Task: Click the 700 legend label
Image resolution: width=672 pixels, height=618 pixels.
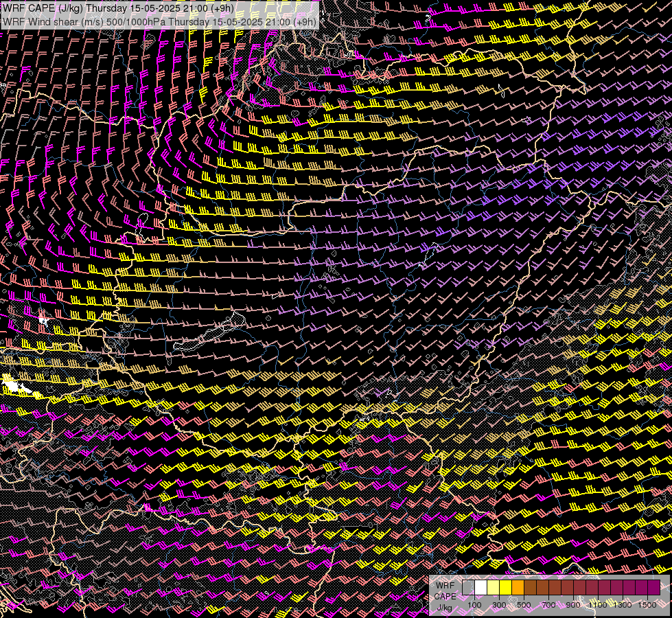Action: coord(548,605)
